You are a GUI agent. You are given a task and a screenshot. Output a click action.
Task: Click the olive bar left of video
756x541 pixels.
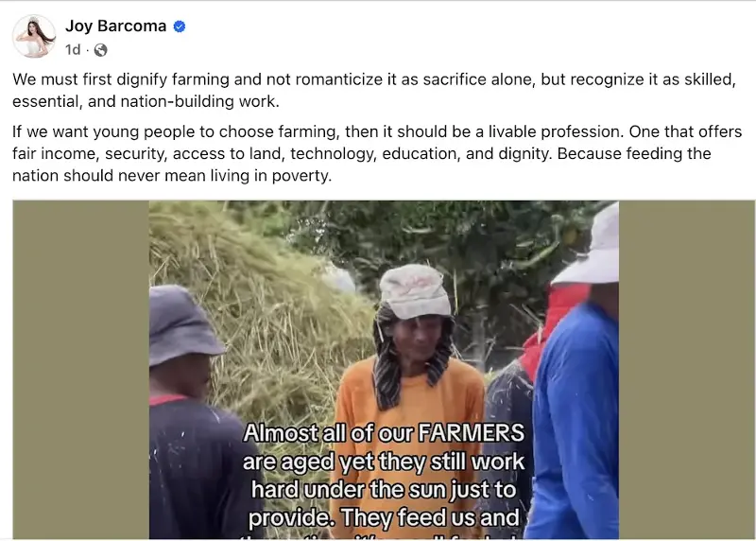pos(80,370)
